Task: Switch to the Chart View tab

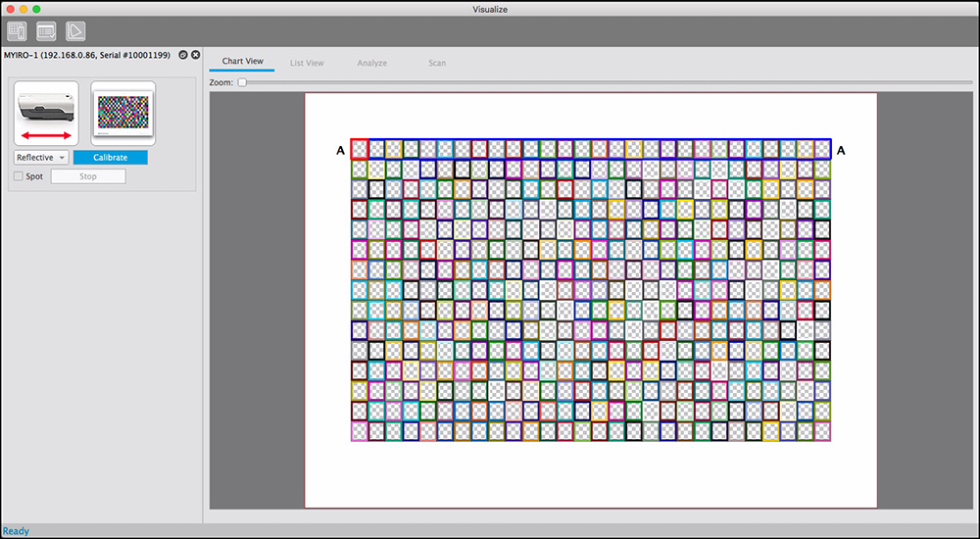Action: pos(242,62)
